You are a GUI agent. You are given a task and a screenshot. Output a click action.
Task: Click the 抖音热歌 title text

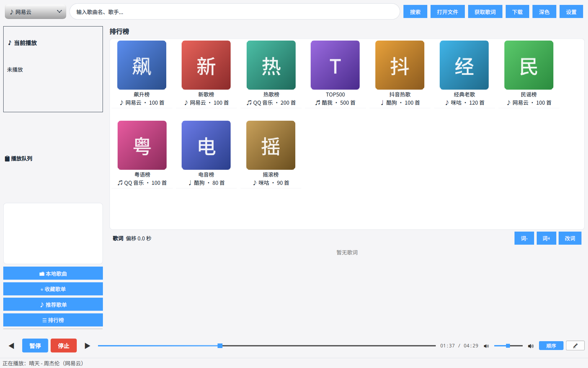click(x=400, y=94)
